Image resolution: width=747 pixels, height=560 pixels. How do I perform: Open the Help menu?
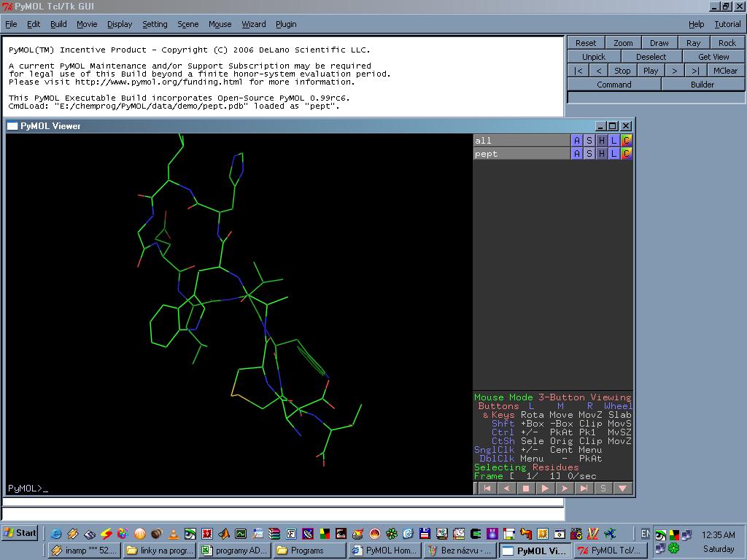click(x=696, y=24)
